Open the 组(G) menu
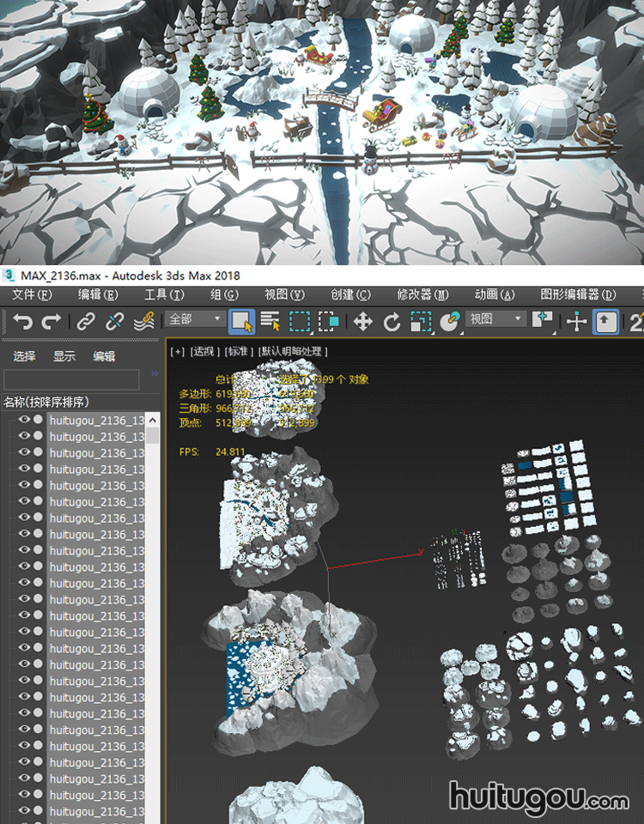Viewport: 644px width, 824px height. (x=224, y=294)
